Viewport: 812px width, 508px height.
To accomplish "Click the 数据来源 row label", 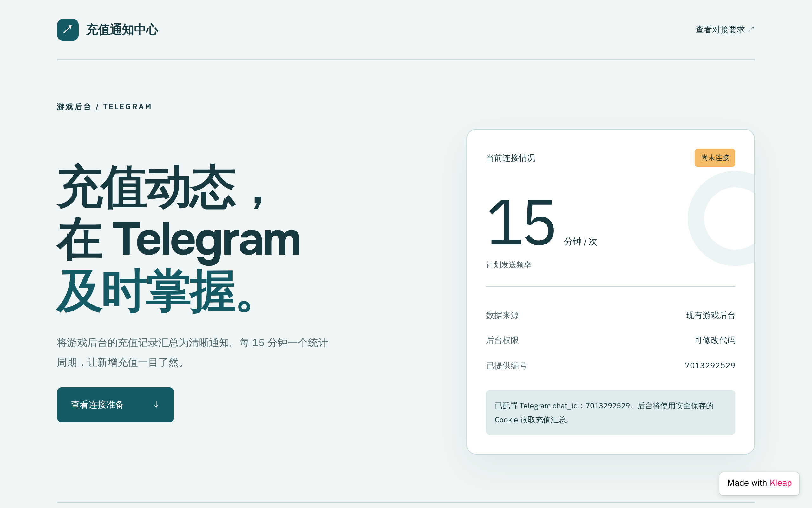I will [502, 315].
